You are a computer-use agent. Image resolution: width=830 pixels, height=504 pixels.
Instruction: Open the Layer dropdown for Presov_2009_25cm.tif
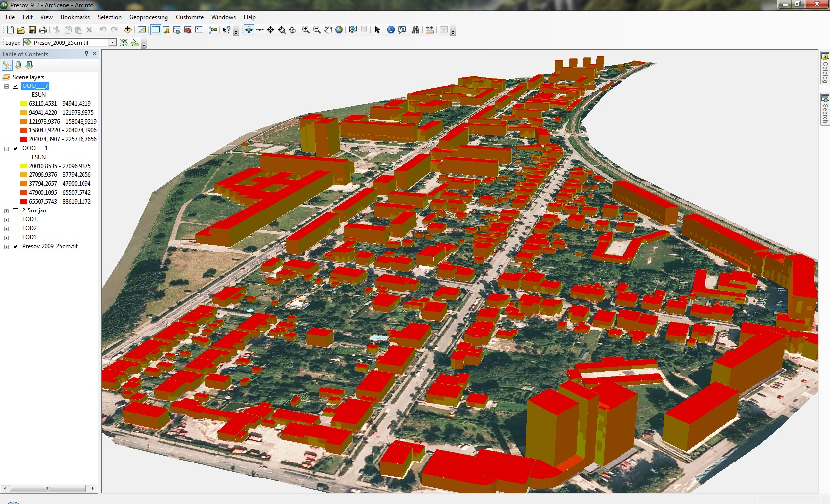[112, 43]
